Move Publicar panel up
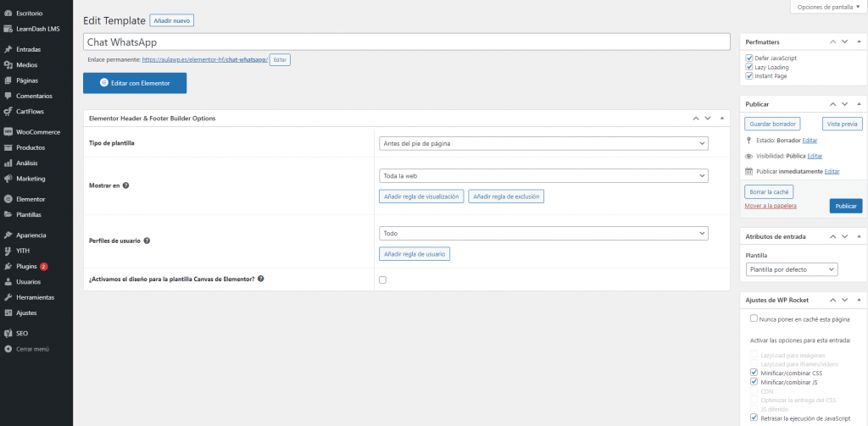This screenshot has width=868, height=426. click(x=832, y=104)
